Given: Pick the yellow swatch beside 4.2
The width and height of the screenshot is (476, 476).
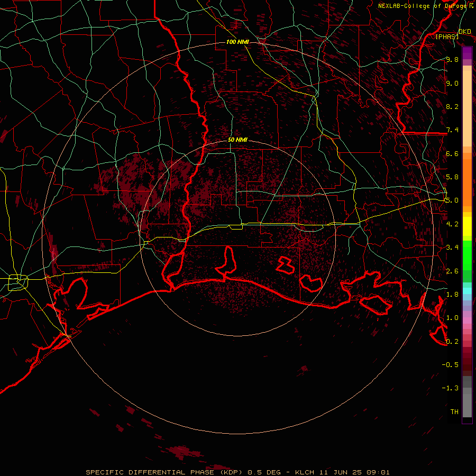Looking at the screenshot, I should pyautogui.click(x=467, y=226).
